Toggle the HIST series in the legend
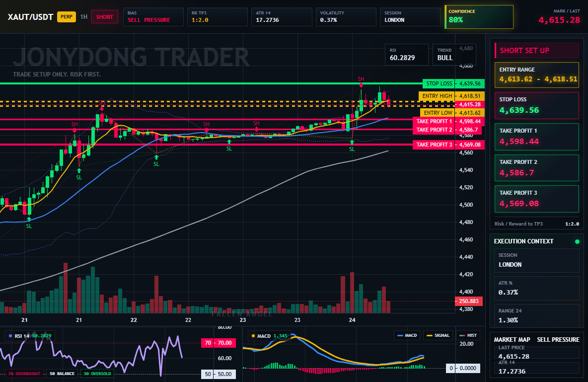Image resolution: width=588 pixels, height=382 pixels. pos(468,335)
